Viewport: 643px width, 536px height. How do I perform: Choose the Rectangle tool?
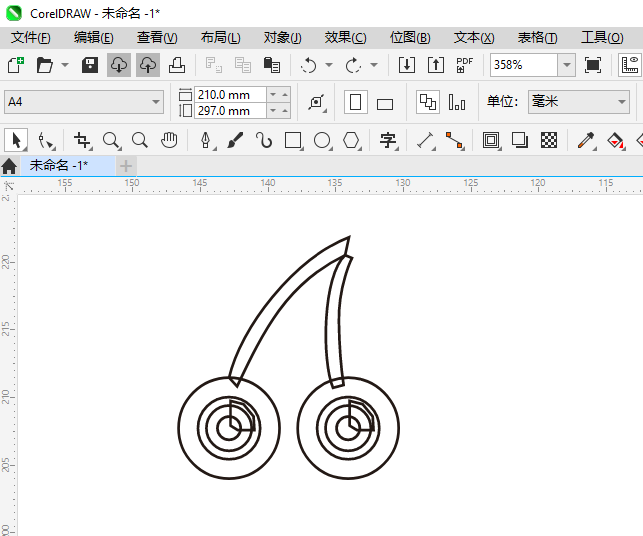[293, 141]
